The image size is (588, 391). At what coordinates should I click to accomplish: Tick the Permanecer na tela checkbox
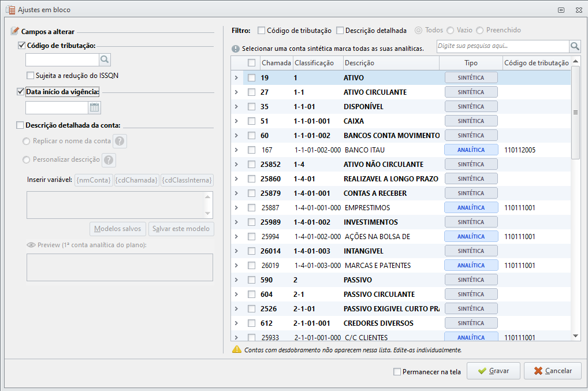click(397, 371)
